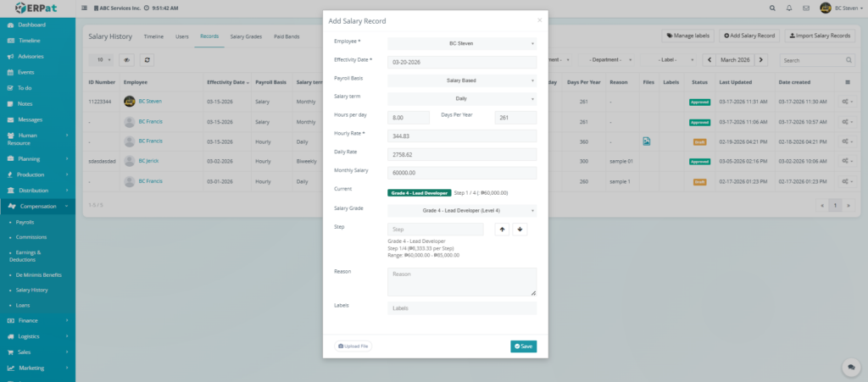Go to previous month before March 2026

point(709,60)
